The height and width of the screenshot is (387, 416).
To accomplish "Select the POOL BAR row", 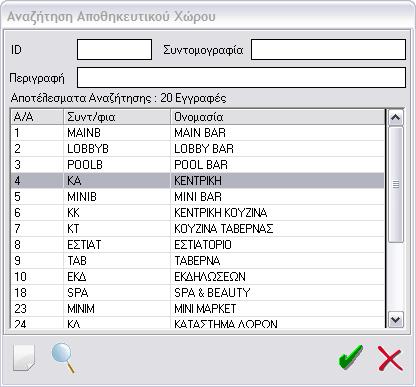I will [197, 165].
